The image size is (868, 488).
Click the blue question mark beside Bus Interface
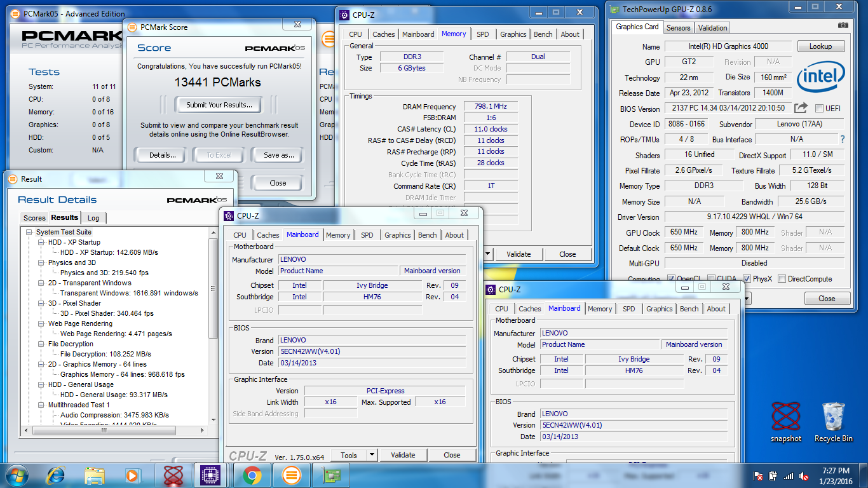point(843,139)
